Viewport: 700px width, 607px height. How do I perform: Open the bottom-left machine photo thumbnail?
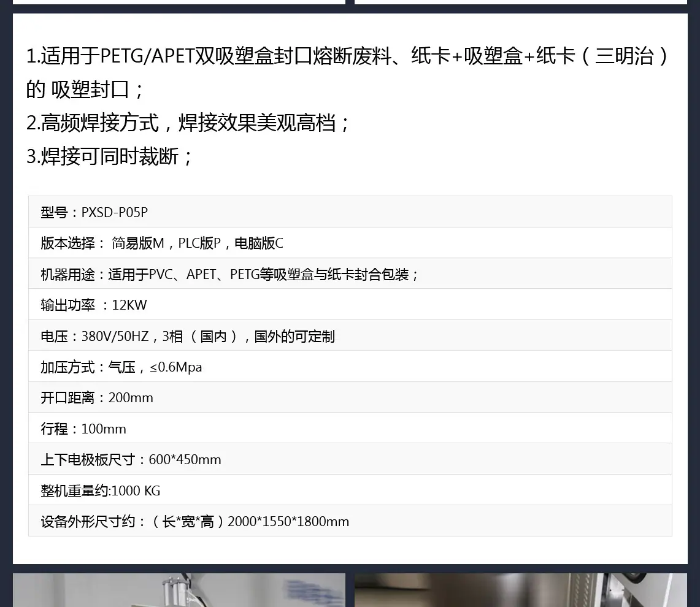(179, 590)
